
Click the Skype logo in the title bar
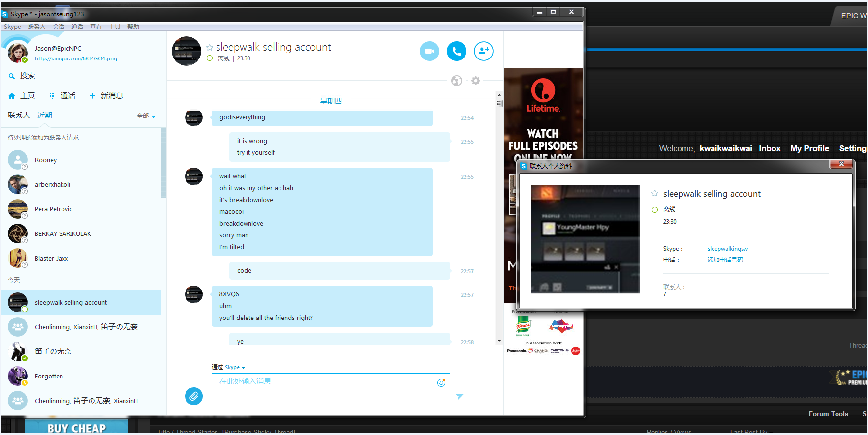click(5, 14)
